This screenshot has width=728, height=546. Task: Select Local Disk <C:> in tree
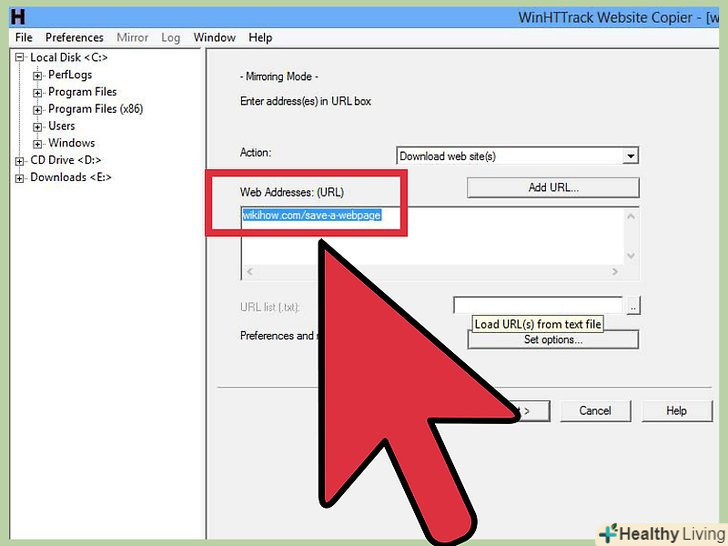(69, 58)
